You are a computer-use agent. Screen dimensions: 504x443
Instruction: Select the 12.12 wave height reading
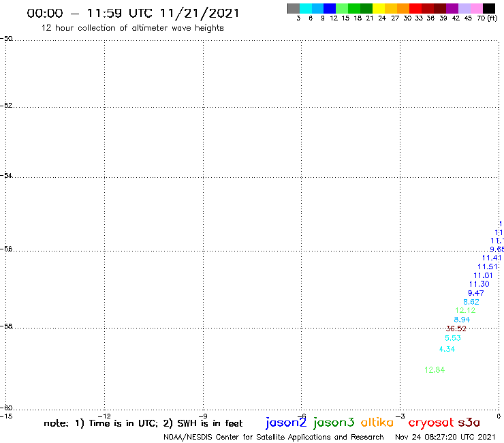(x=465, y=311)
